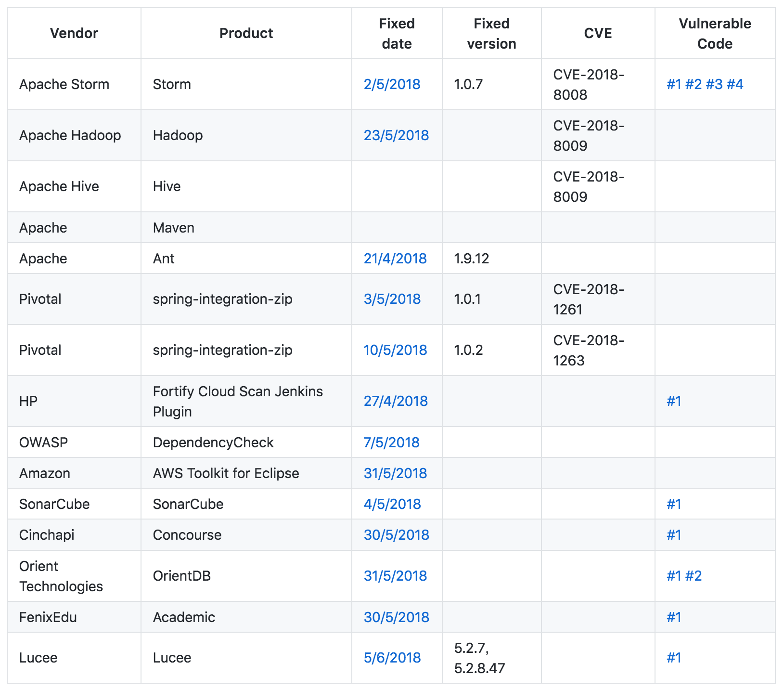The height and width of the screenshot is (689, 784).
Task: Open Apache Hadoop fixed date 23/5/2018
Action: (396, 135)
